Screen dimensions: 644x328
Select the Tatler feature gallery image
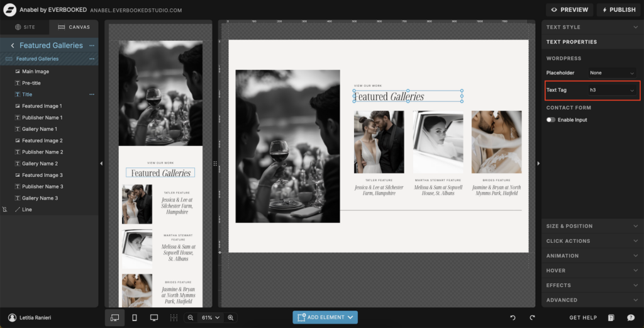[x=379, y=142]
